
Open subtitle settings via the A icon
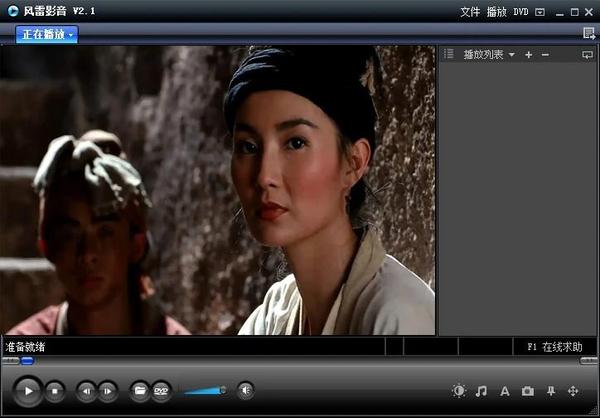505,391
